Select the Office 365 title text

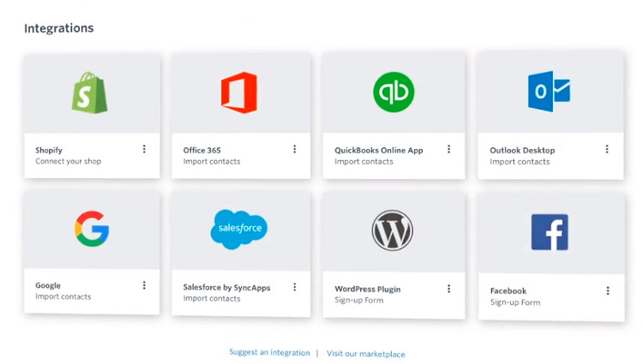point(201,150)
